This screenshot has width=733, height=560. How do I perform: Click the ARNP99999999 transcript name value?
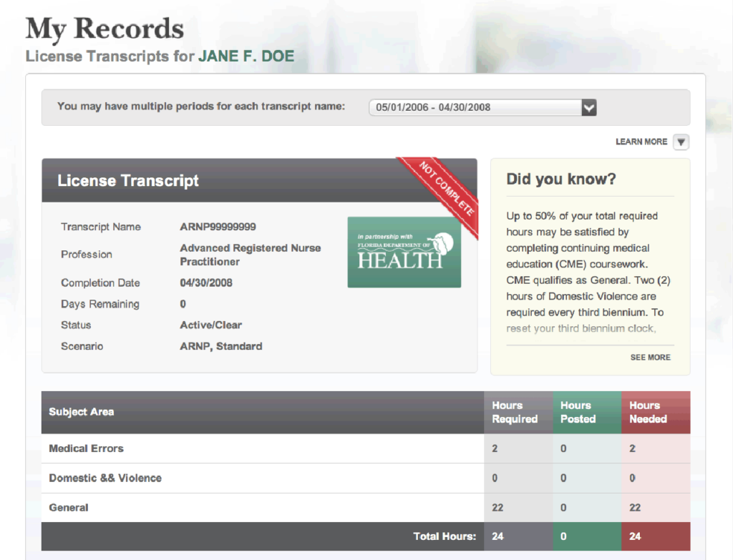[x=218, y=227]
